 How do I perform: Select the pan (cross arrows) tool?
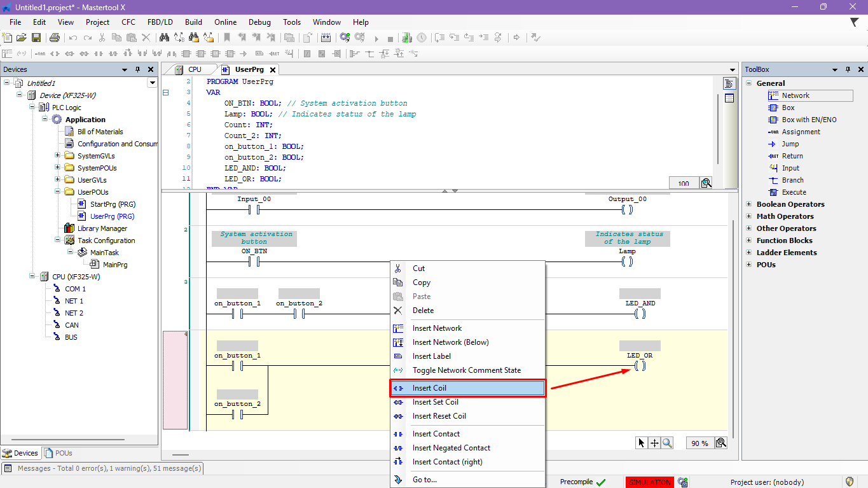(x=654, y=443)
